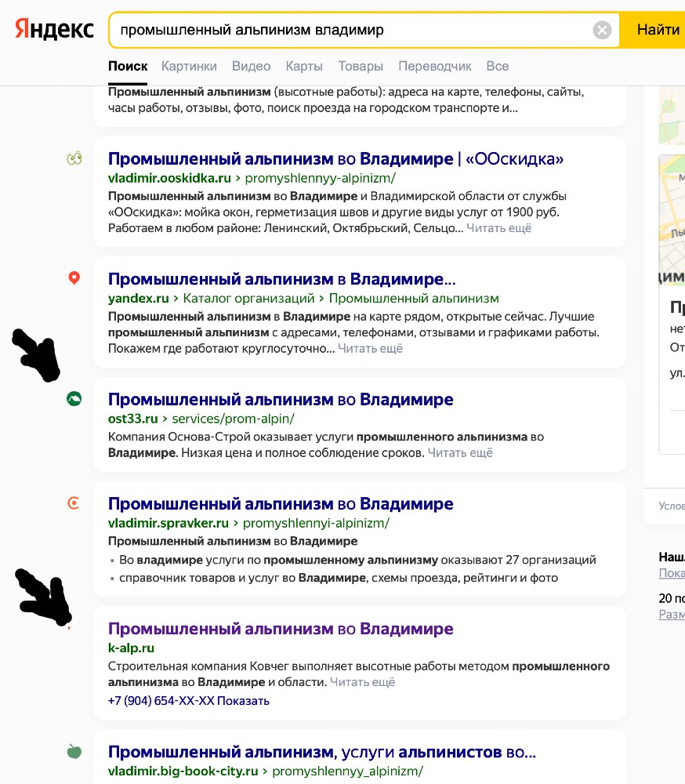685x784 pixels.
Task: Open the услуги альпинистов result title
Action: coord(321,752)
